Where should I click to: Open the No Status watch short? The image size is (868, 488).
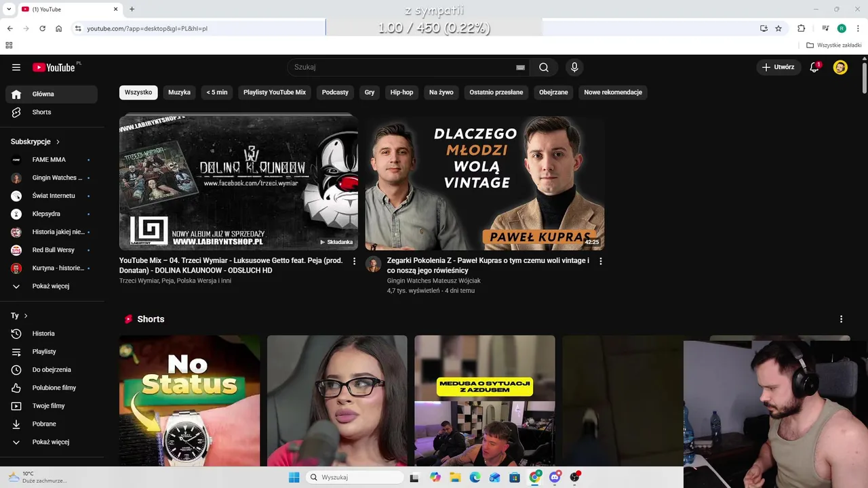189,401
